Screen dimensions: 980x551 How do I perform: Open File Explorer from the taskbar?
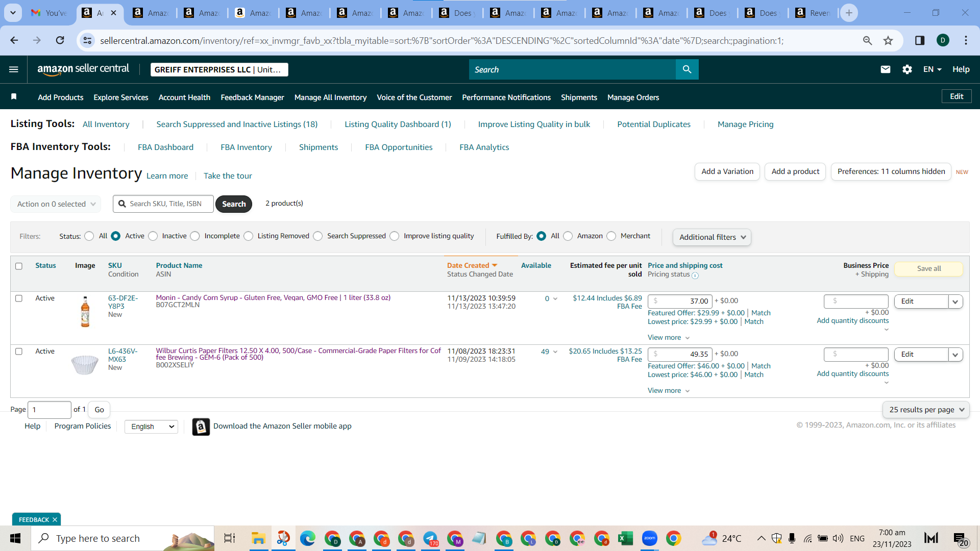point(258,538)
